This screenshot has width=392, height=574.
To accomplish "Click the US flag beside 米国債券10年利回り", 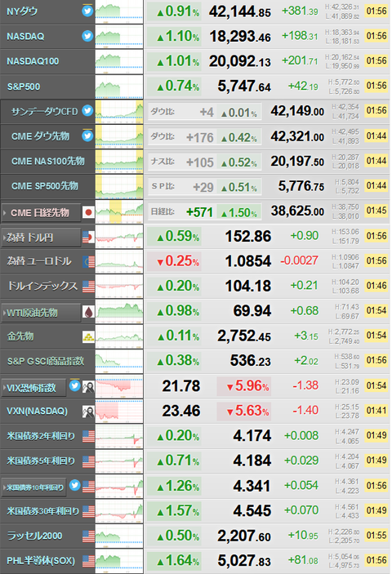I will click(x=88, y=487).
